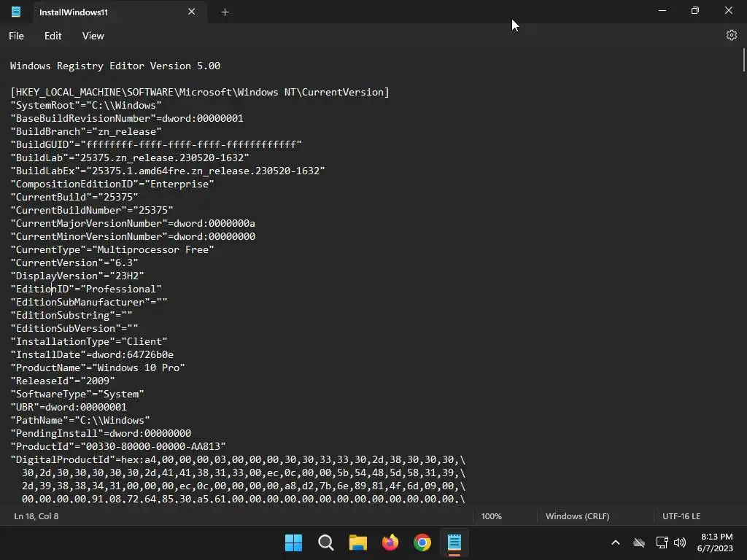747x560 pixels.
Task: Open Google Chrome from the taskbar
Action: pyautogui.click(x=422, y=542)
